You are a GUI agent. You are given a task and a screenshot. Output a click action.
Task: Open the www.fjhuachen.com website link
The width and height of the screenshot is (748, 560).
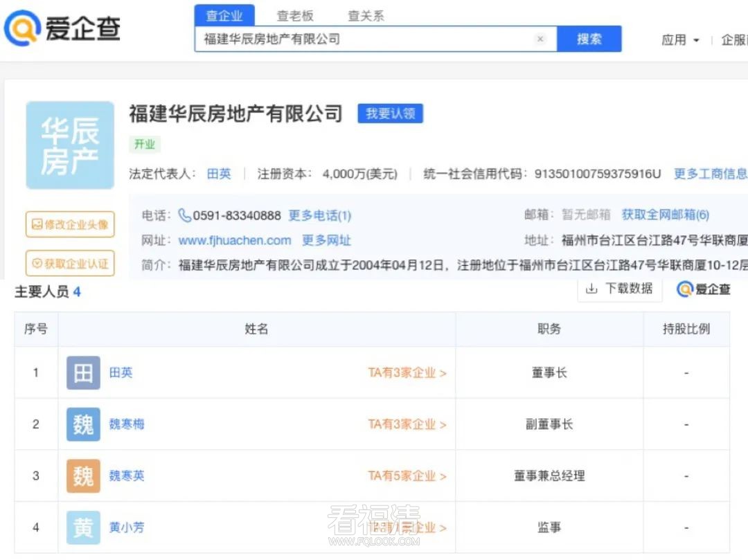pyautogui.click(x=235, y=240)
